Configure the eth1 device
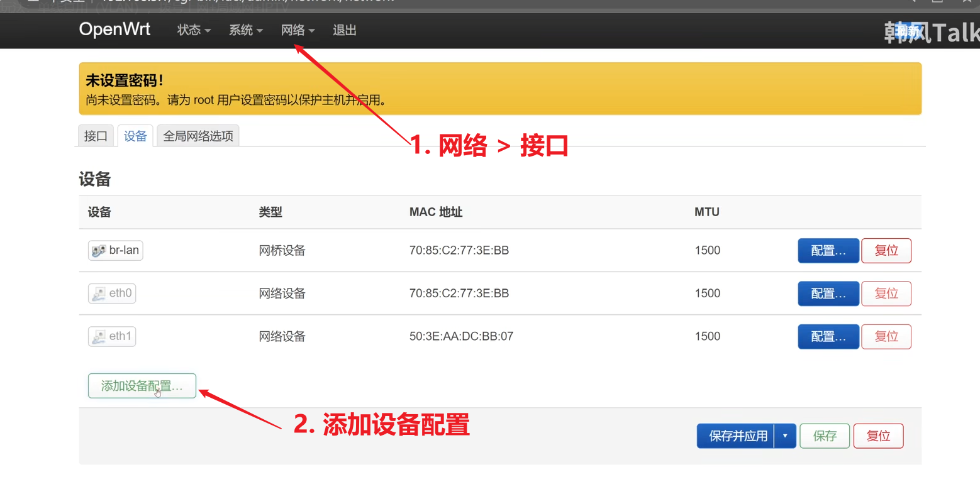The image size is (980, 499). (x=828, y=337)
